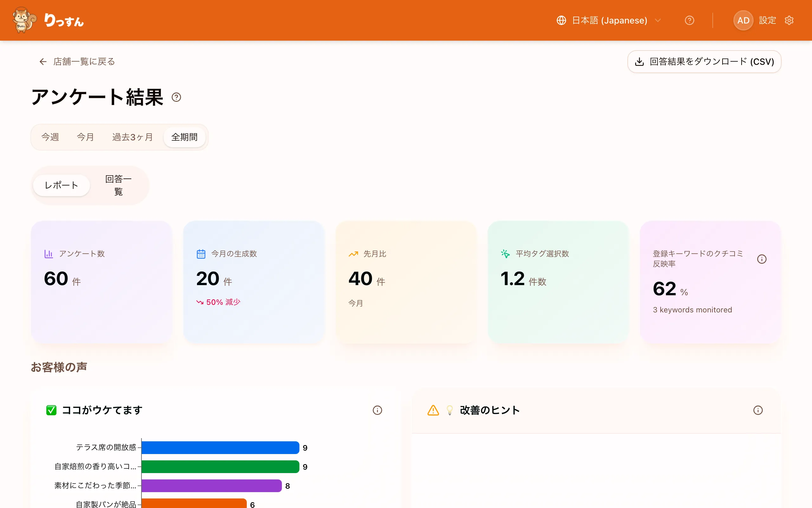Click the 1.2 件数 average value
812x508 pixels.
tap(523, 279)
